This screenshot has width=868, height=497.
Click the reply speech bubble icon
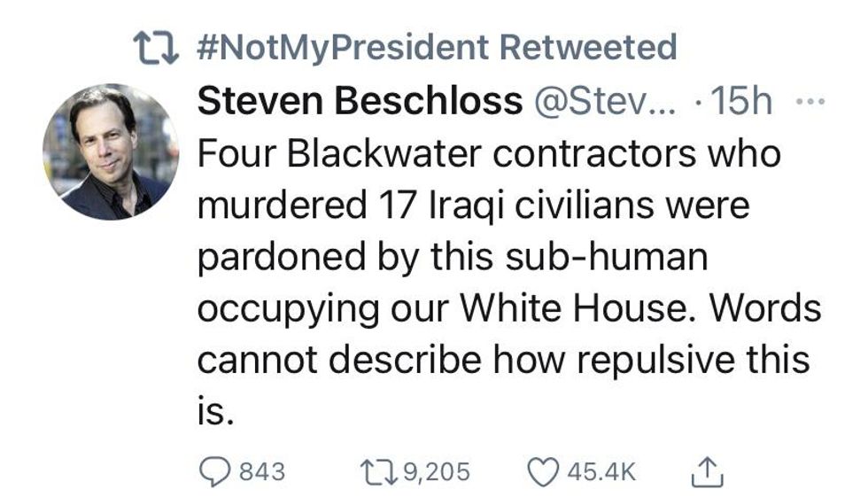coord(213,470)
